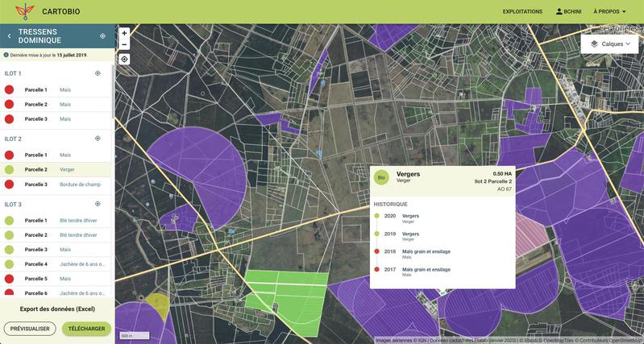Download the Excel export with Télécharger
Viewport: 644px width, 344px height.
(86, 329)
